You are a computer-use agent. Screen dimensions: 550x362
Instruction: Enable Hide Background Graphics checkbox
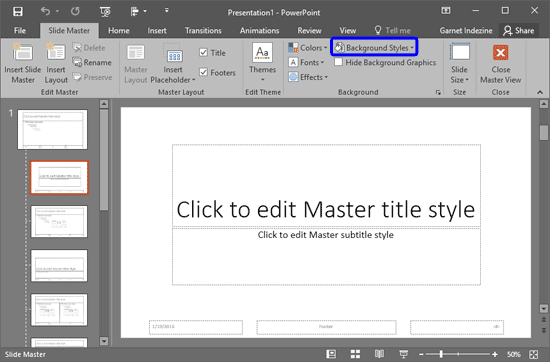coord(338,62)
